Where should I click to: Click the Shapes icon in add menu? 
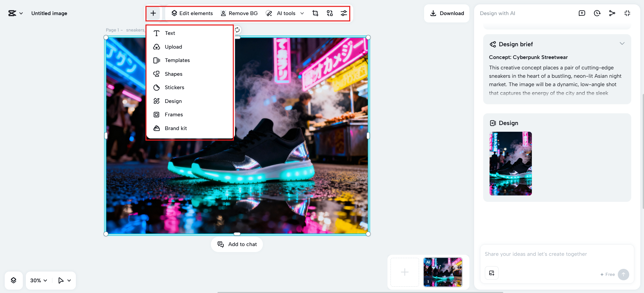pos(156,74)
